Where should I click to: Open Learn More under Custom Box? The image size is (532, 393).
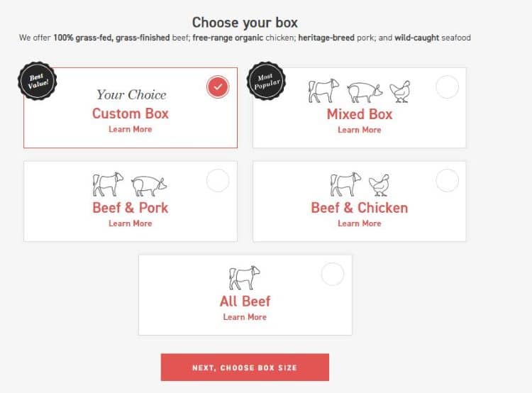click(131, 129)
